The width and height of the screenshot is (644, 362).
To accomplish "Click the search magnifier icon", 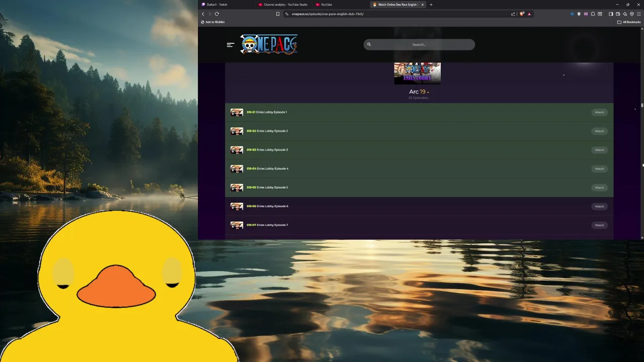I will click(x=369, y=44).
